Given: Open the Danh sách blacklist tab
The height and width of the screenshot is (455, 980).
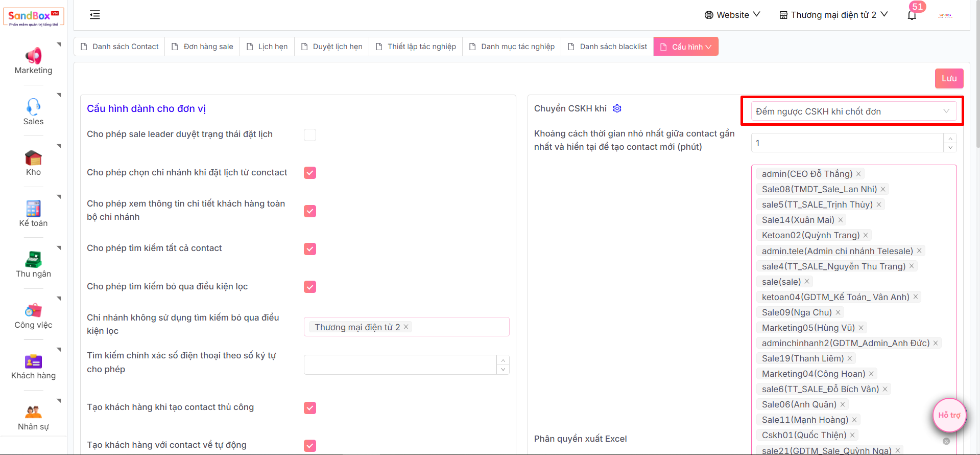Looking at the screenshot, I should point(607,47).
